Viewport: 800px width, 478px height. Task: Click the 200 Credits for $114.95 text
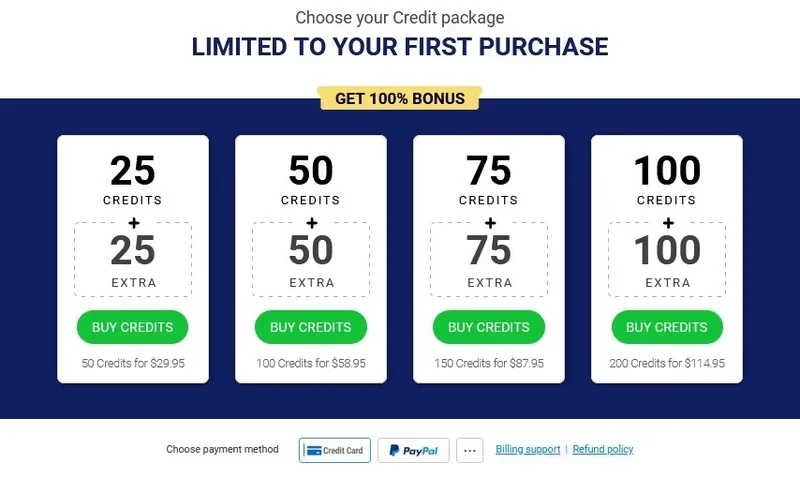pos(667,364)
